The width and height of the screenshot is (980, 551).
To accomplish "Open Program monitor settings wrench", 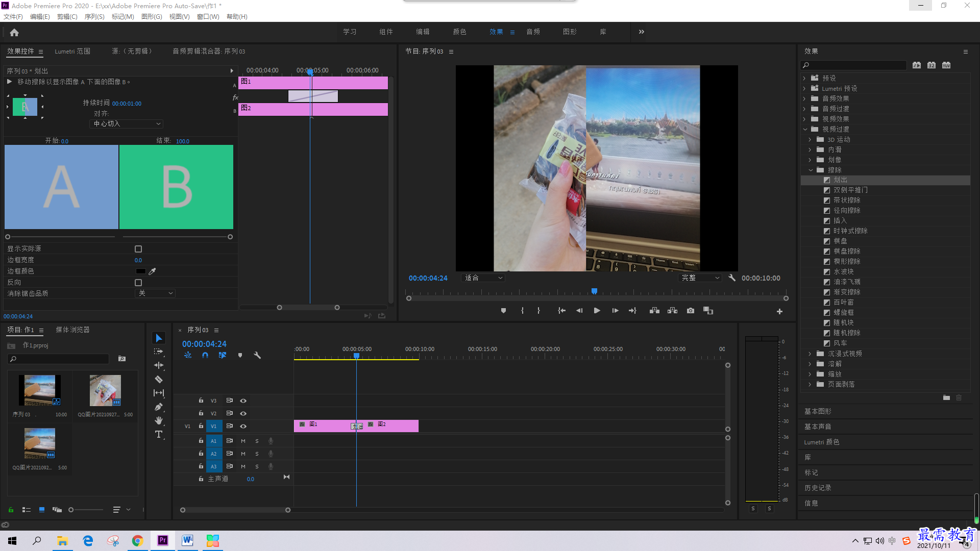I will pyautogui.click(x=732, y=278).
